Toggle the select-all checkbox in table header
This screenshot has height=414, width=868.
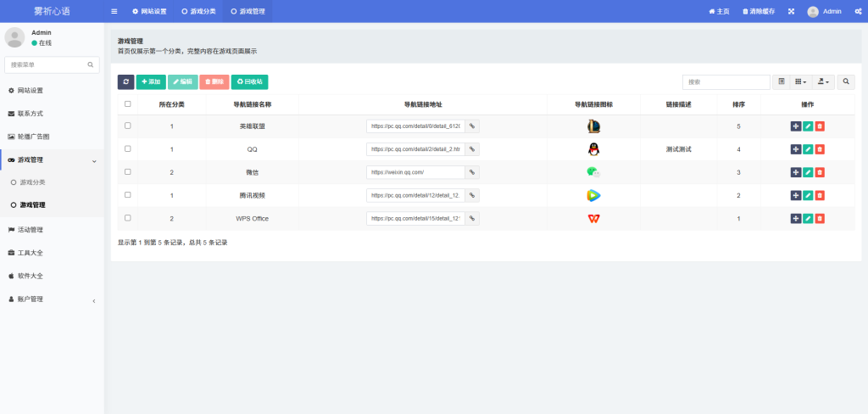coord(128,104)
